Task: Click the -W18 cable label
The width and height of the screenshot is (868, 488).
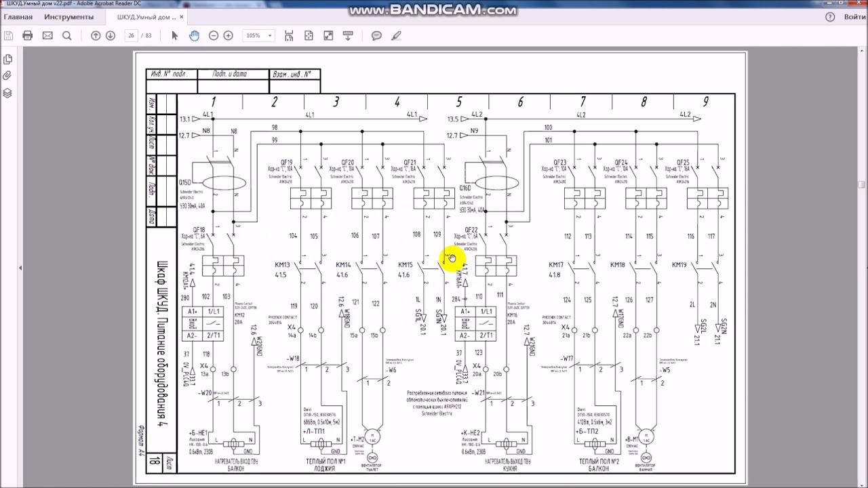Action: click(x=292, y=359)
